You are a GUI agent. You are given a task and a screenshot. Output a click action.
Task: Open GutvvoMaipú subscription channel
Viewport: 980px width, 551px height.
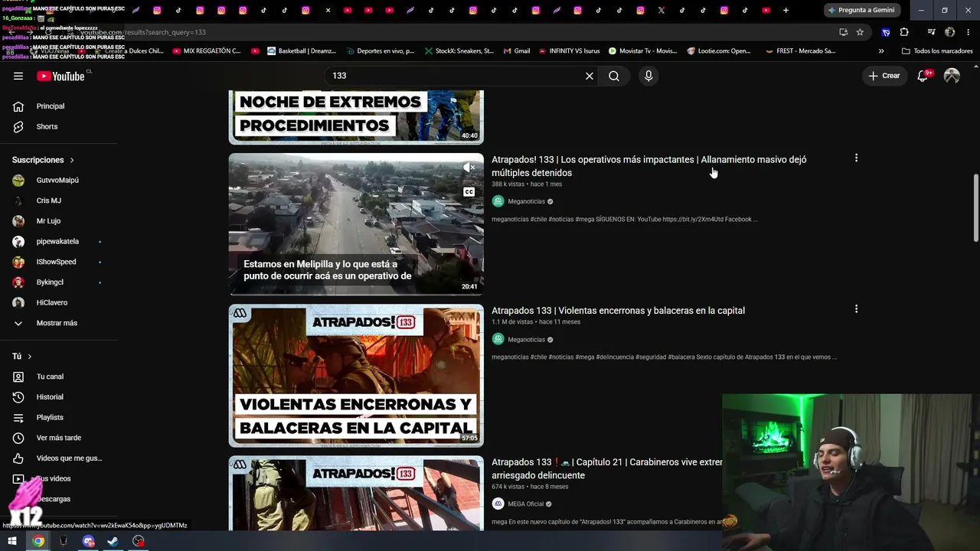pos(59,180)
